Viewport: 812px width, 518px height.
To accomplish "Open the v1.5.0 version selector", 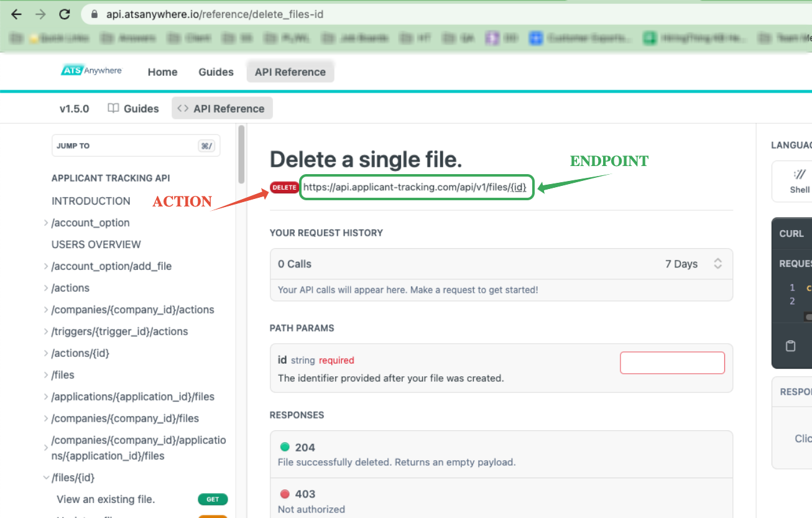I will (x=74, y=108).
